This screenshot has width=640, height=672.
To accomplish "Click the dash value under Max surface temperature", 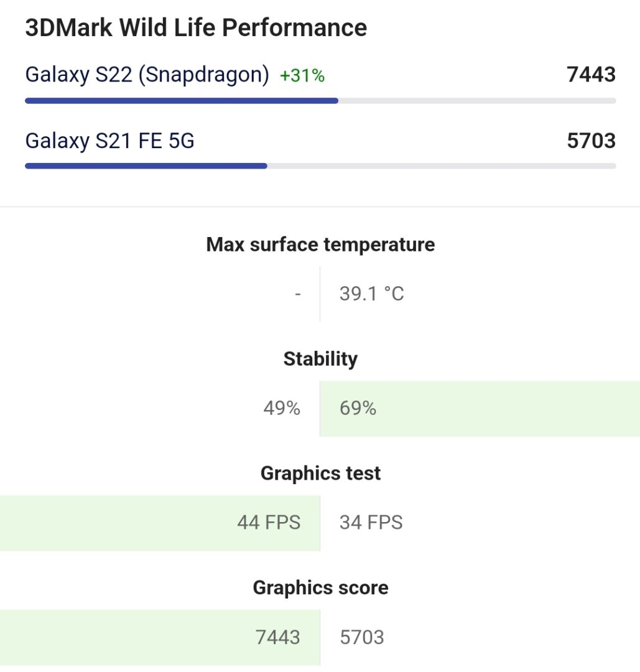I will click(298, 294).
